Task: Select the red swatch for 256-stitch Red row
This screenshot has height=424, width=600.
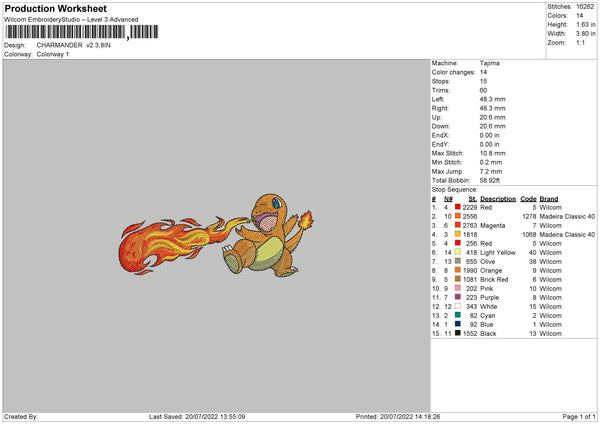Action: [458, 243]
